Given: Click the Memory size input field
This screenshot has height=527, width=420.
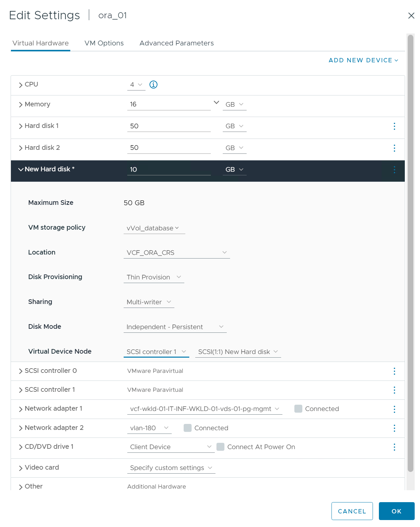Looking at the screenshot, I should coord(169,104).
